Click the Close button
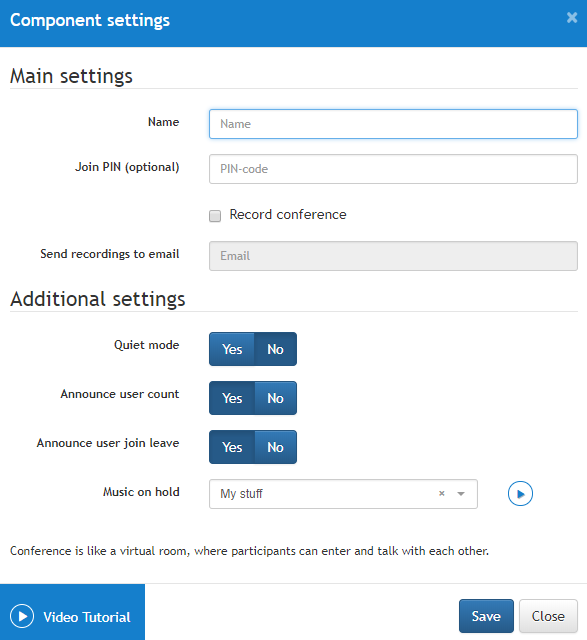This screenshot has height=640, width=587. (x=548, y=616)
